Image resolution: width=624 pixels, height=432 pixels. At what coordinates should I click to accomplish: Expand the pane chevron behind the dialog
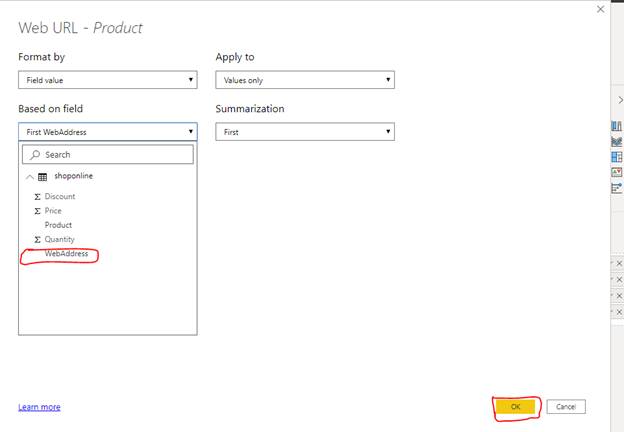tap(620, 99)
